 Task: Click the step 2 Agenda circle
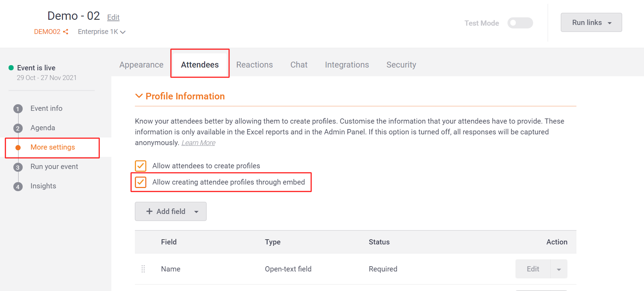pyautogui.click(x=18, y=128)
